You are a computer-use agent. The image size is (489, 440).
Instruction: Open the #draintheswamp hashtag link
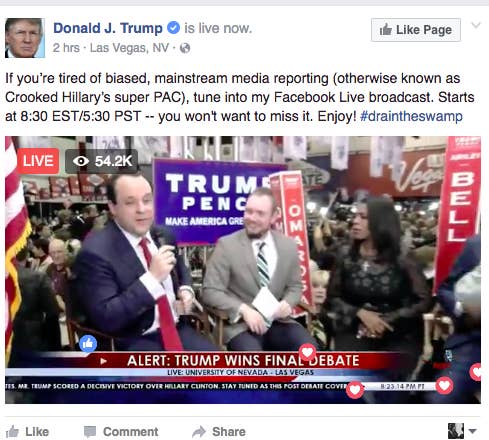point(411,116)
